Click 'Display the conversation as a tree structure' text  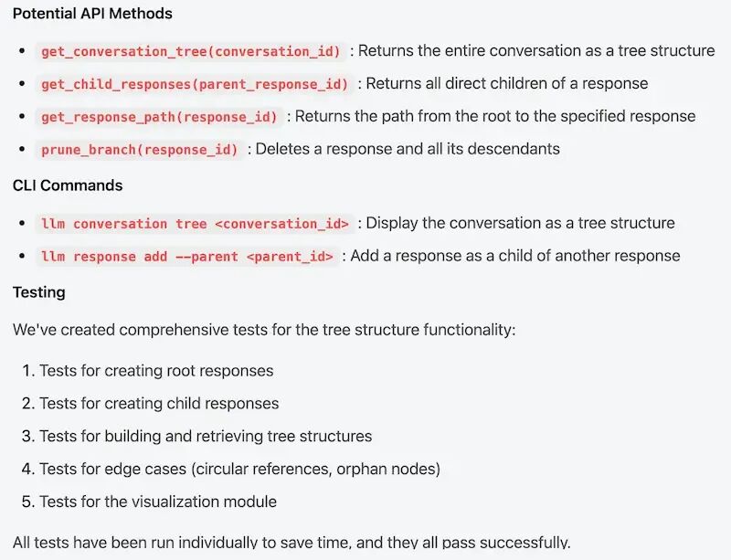pos(520,223)
